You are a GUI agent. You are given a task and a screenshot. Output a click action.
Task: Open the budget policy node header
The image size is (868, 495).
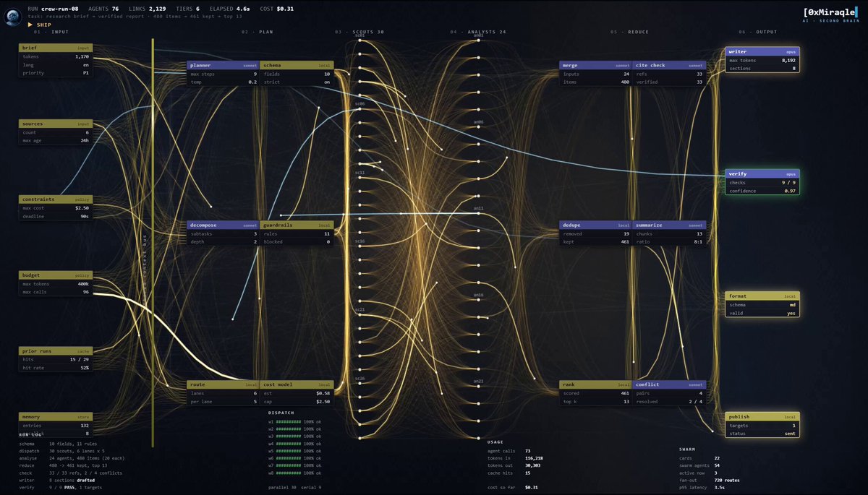56,275
